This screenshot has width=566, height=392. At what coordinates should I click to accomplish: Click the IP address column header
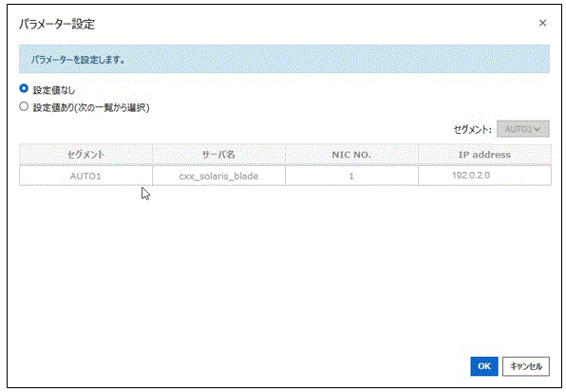(484, 155)
